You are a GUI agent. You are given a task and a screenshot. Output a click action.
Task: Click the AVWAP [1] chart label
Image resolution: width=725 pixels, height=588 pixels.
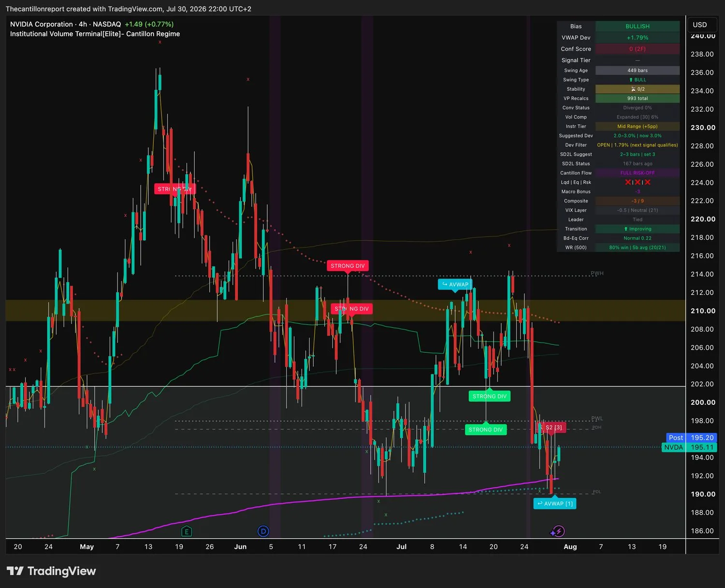tap(555, 503)
